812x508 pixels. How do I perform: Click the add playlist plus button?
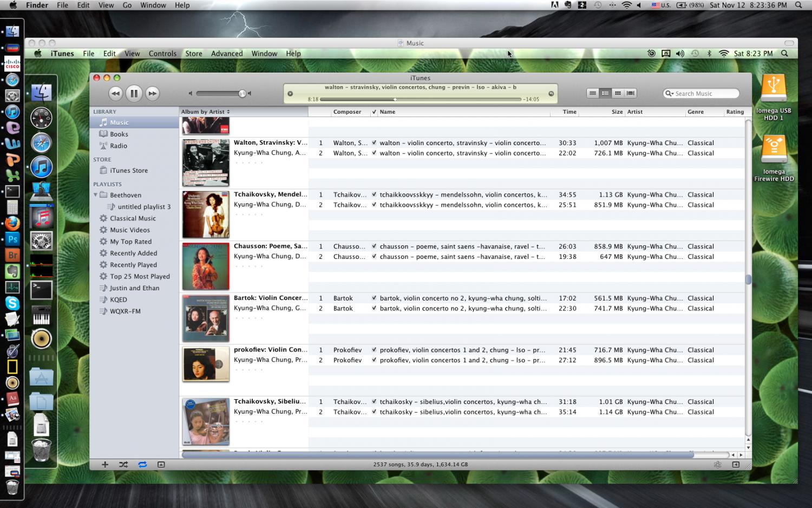click(105, 465)
